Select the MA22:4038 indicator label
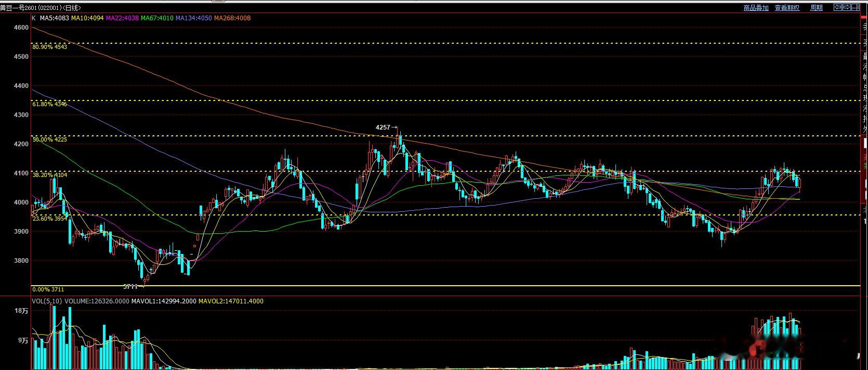Screen dimensions: 868x370 (x=122, y=18)
